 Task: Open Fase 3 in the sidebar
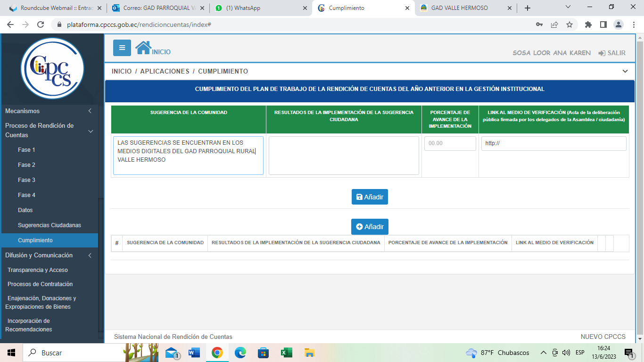tap(27, 180)
